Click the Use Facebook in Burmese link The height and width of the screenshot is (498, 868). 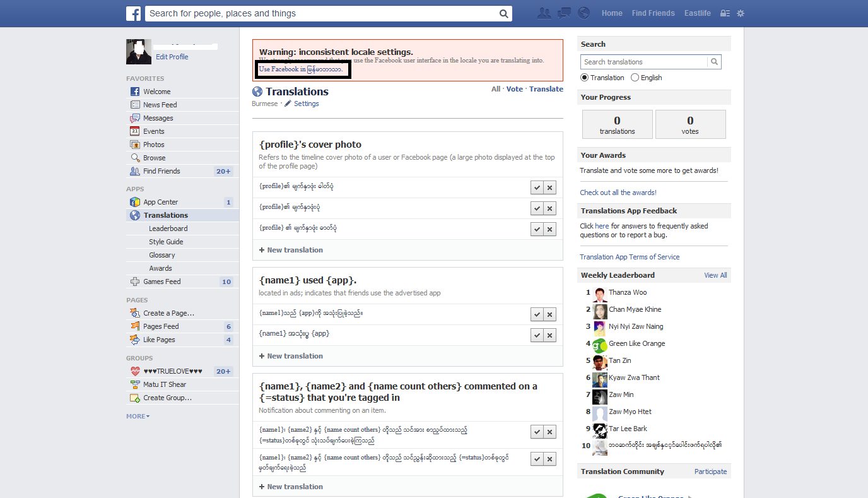point(301,69)
